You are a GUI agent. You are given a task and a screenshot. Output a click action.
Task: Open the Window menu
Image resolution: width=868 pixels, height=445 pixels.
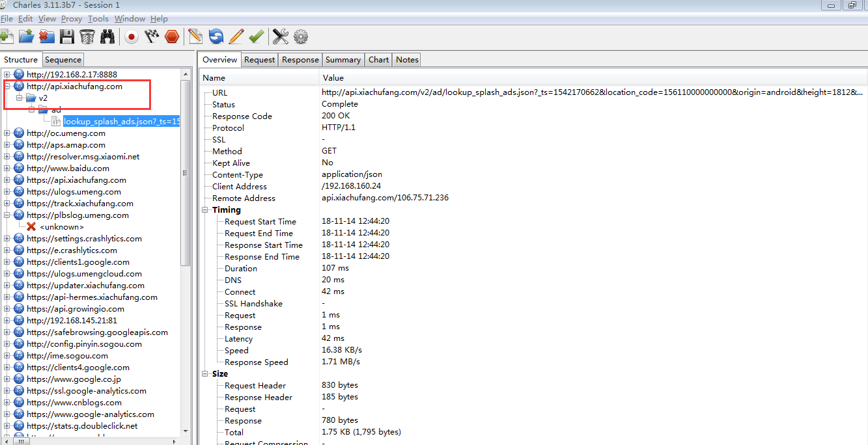point(130,19)
